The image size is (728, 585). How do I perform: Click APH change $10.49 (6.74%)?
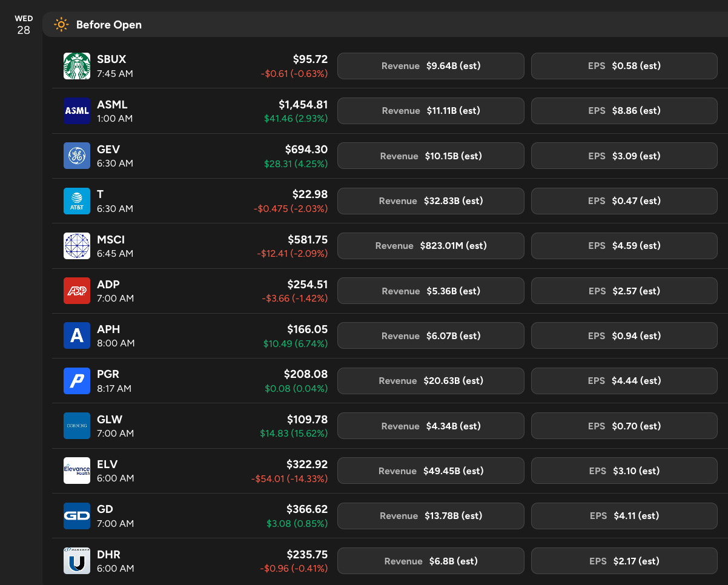click(x=296, y=343)
